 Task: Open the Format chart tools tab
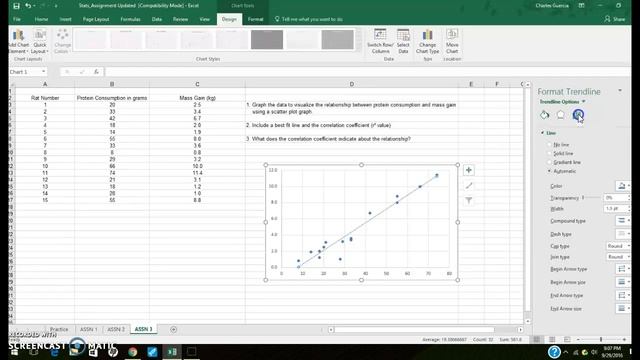click(x=256, y=19)
